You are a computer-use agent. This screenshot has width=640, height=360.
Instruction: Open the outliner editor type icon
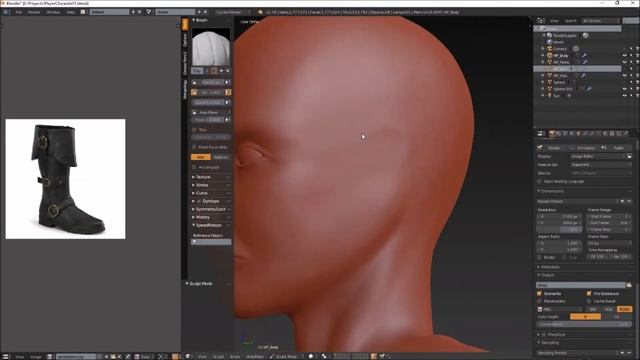pos(541,20)
